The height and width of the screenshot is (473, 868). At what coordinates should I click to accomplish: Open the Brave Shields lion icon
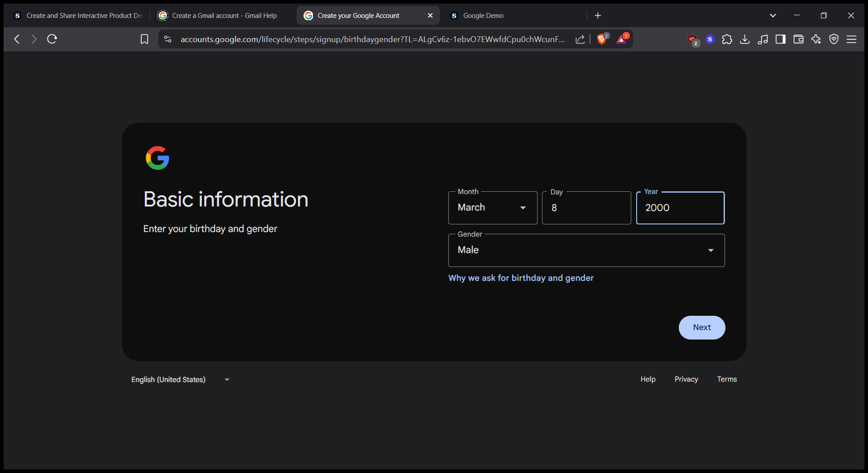tap(602, 39)
